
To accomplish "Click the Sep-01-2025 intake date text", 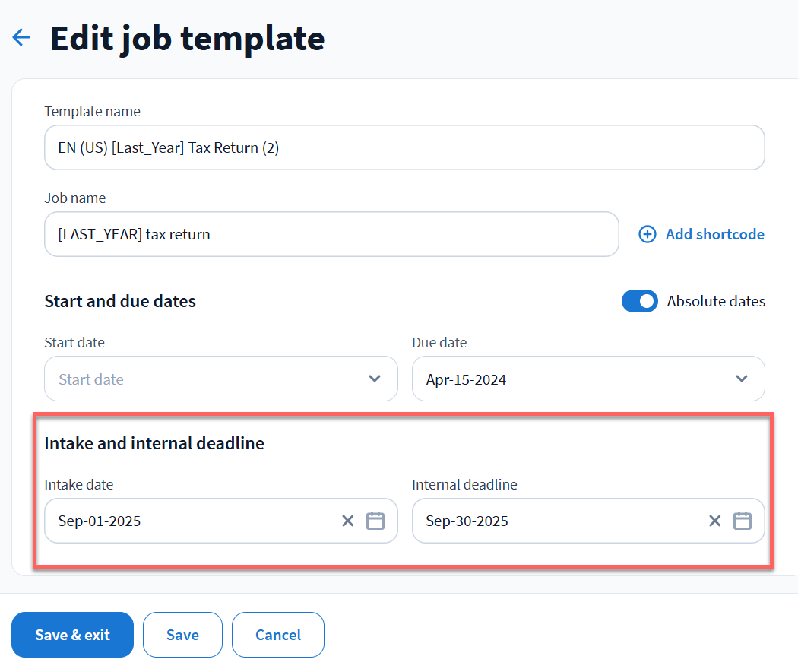I will coord(100,521).
